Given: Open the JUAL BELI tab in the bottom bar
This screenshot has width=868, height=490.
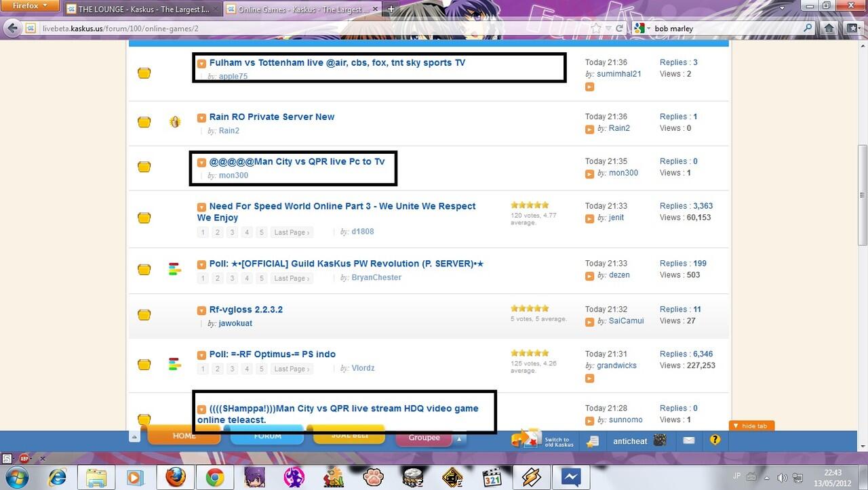Looking at the screenshot, I should point(350,436).
